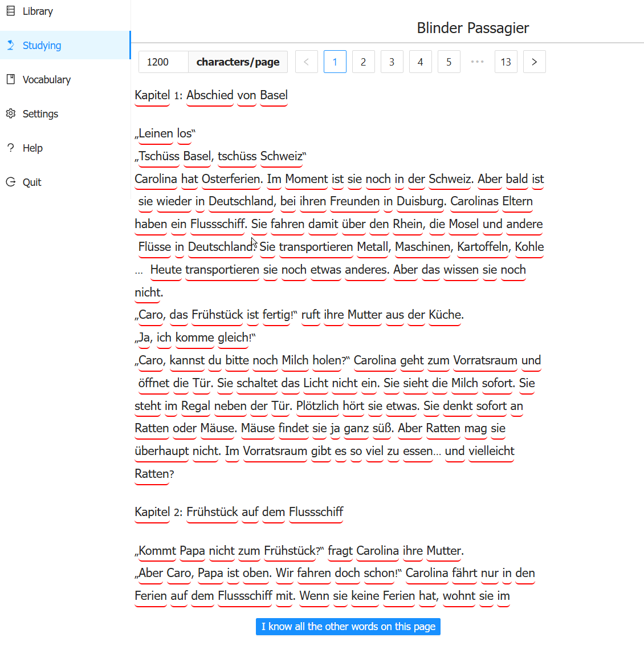
Task: Click the word 'Rhein' in the text
Action: pyautogui.click(x=408, y=224)
